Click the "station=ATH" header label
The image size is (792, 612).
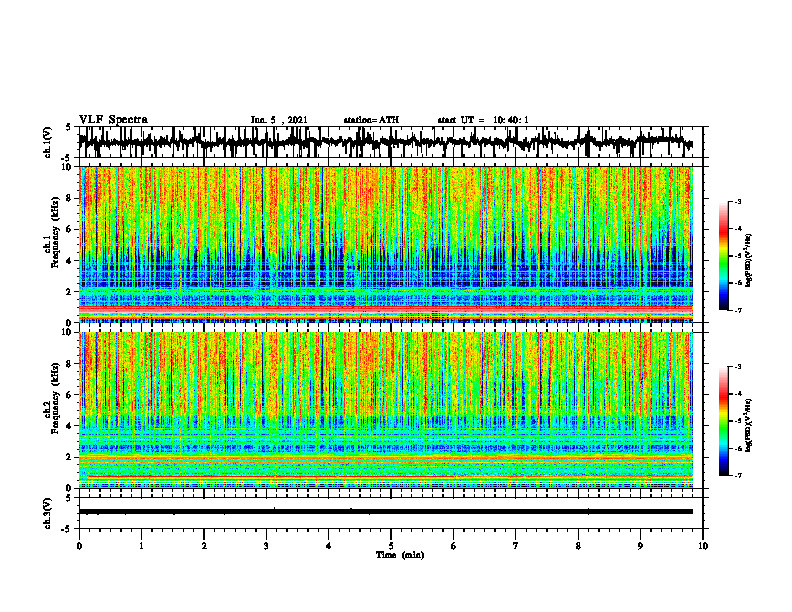[x=371, y=120]
